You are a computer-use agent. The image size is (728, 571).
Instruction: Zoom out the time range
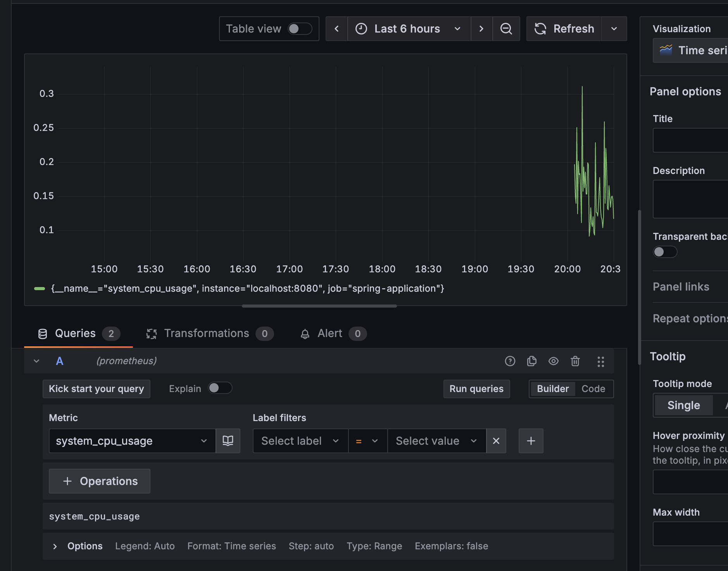tap(506, 29)
